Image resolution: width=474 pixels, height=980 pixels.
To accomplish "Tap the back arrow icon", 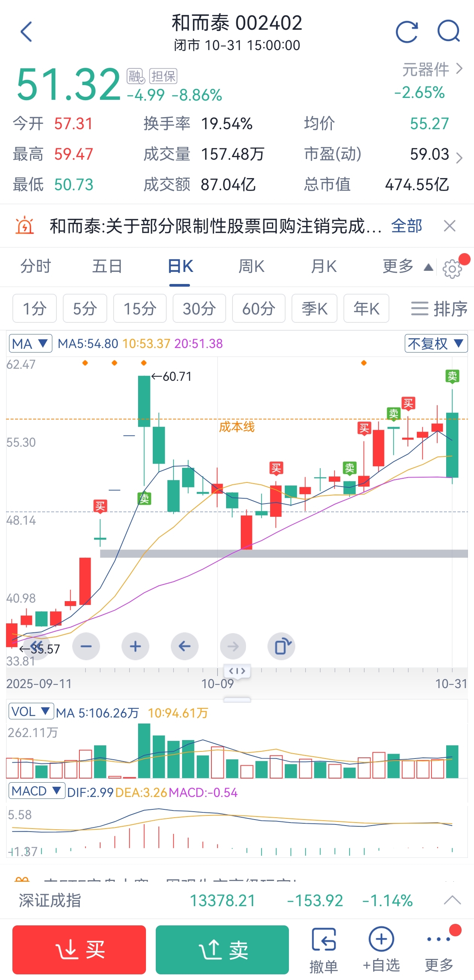I will coord(26,32).
